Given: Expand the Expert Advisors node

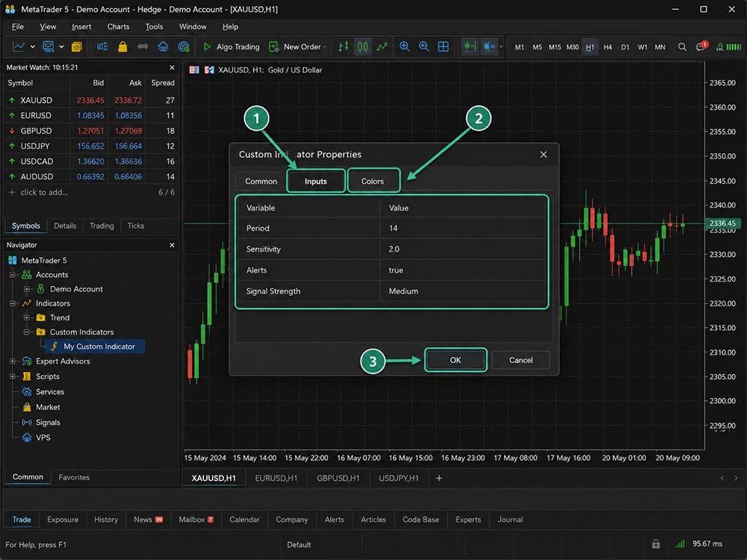Looking at the screenshot, I should click(13, 361).
